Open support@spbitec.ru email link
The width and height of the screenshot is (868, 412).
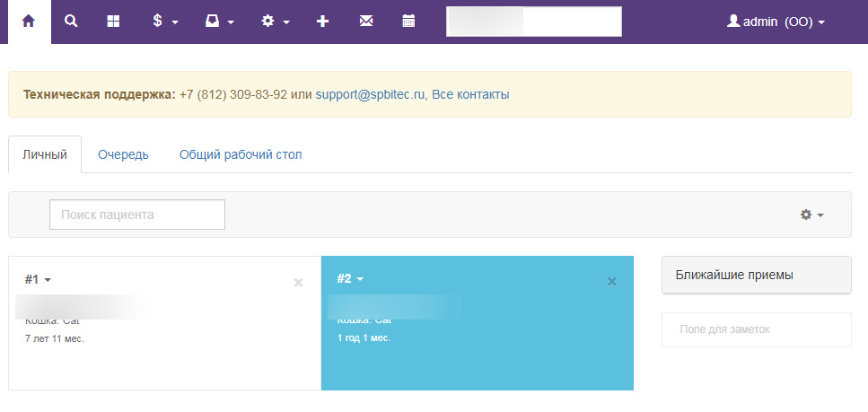click(370, 94)
